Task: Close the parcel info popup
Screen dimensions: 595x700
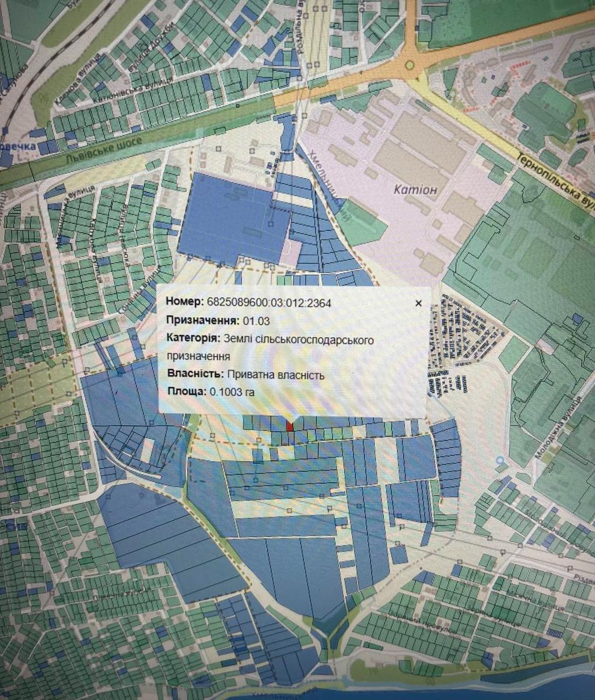Action: click(418, 303)
